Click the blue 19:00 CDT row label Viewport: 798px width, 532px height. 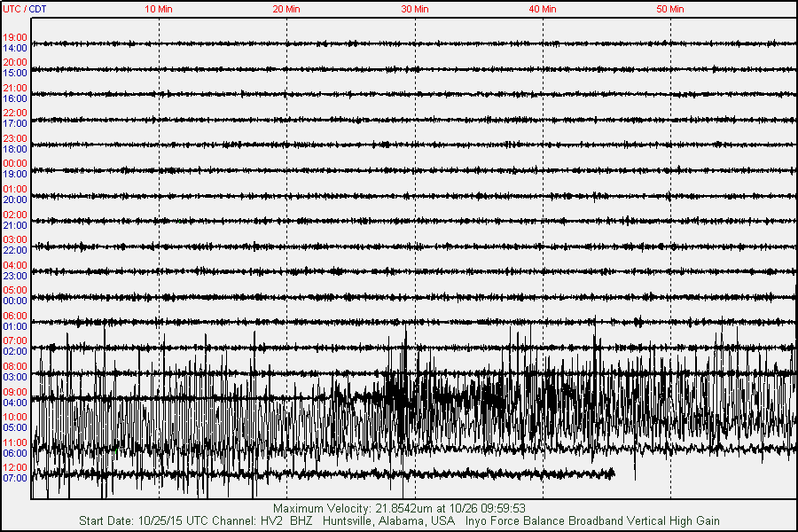(x=15, y=174)
